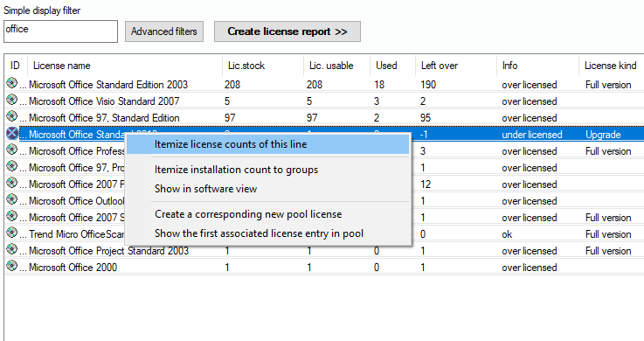Select row Microsoft Office Standard Edition 2003

[x=324, y=85]
